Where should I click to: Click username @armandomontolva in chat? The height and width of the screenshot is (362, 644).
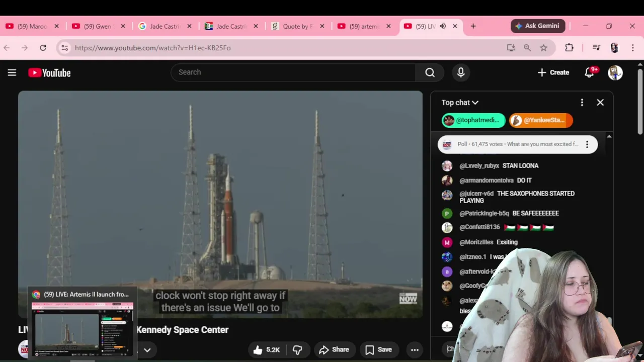(x=487, y=180)
